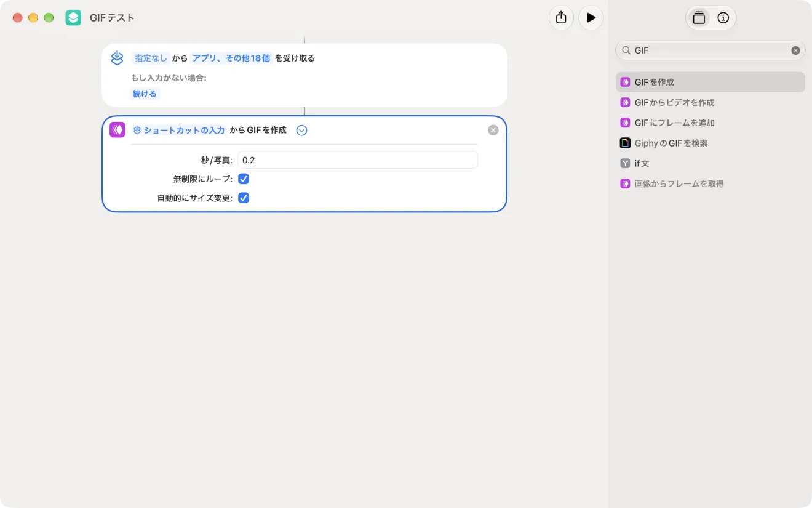Click the Giphy icon in the action list

(625, 143)
